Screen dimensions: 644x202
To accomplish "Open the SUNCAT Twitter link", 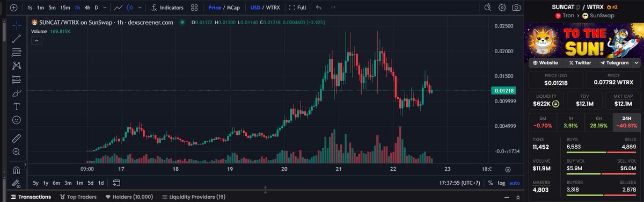I will click(x=580, y=63).
